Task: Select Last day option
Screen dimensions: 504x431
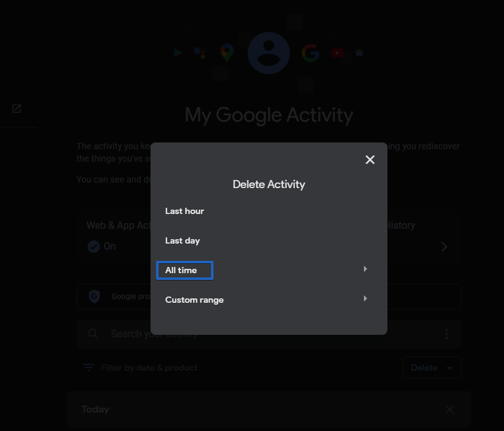Action: click(183, 240)
